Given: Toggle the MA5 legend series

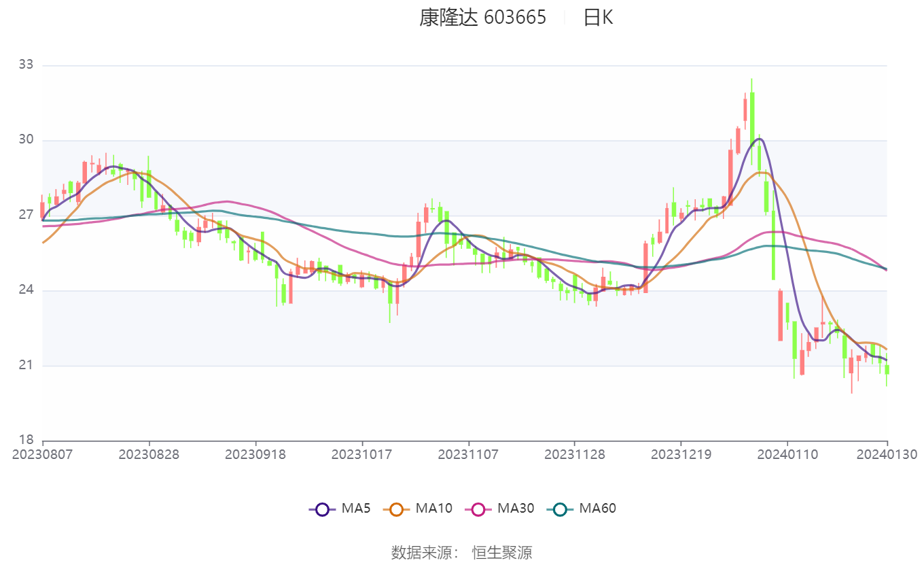Looking at the screenshot, I should tap(340, 508).
